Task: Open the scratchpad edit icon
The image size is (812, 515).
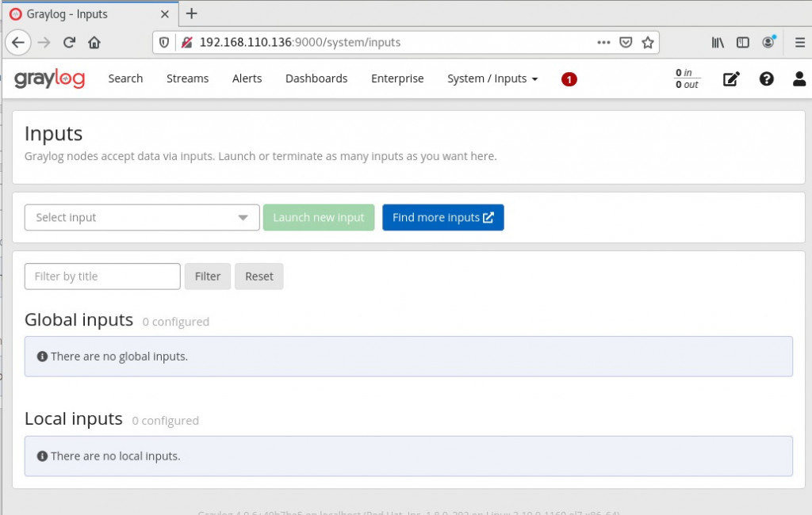Action: 731,78
